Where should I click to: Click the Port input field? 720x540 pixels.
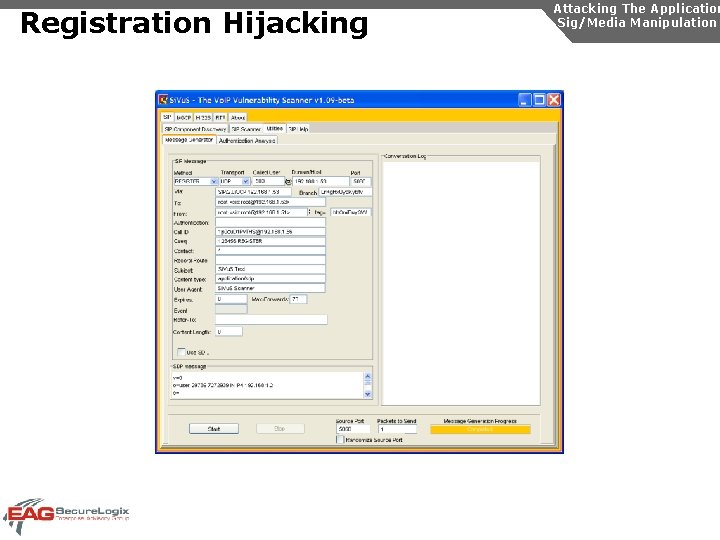pyautogui.click(x=360, y=181)
